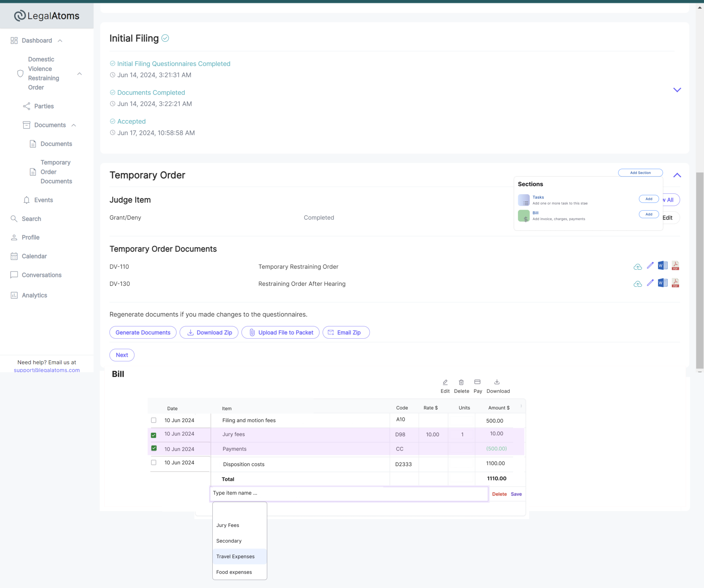Collapse the Temporary Order section chevron
Screen dimensions: 704x588
pos(677,175)
